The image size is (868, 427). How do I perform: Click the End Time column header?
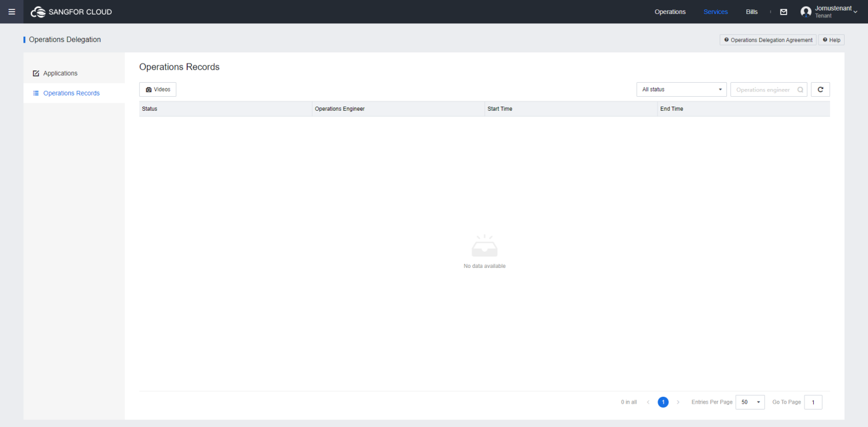pyautogui.click(x=744, y=109)
